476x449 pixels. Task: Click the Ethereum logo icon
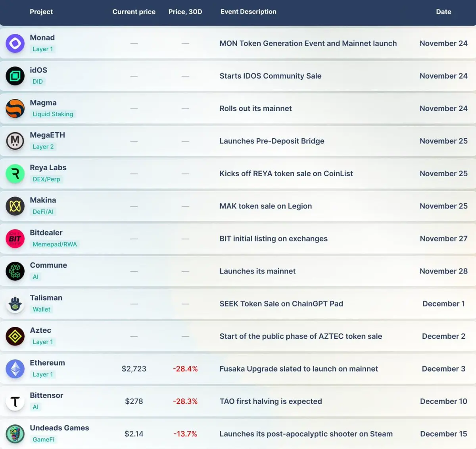[x=15, y=369]
